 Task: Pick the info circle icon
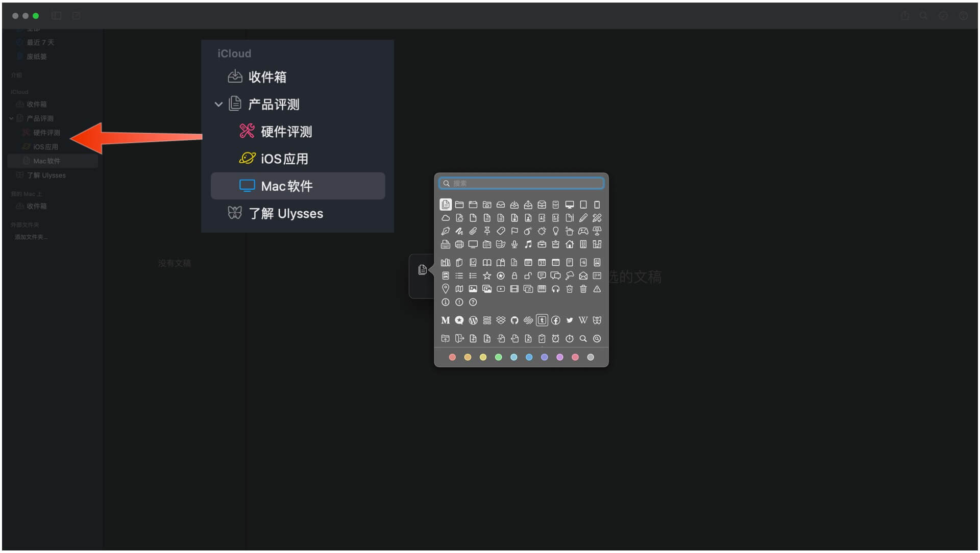(x=445, y=303)
